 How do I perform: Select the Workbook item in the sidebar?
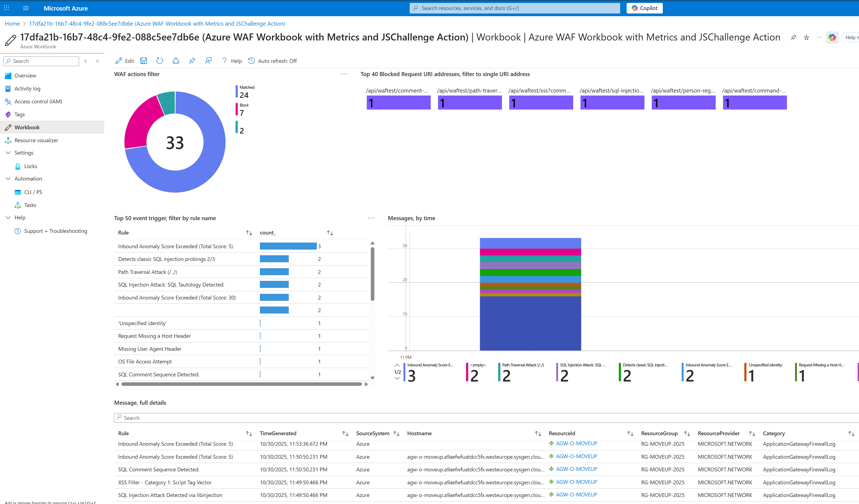(27, 127)
